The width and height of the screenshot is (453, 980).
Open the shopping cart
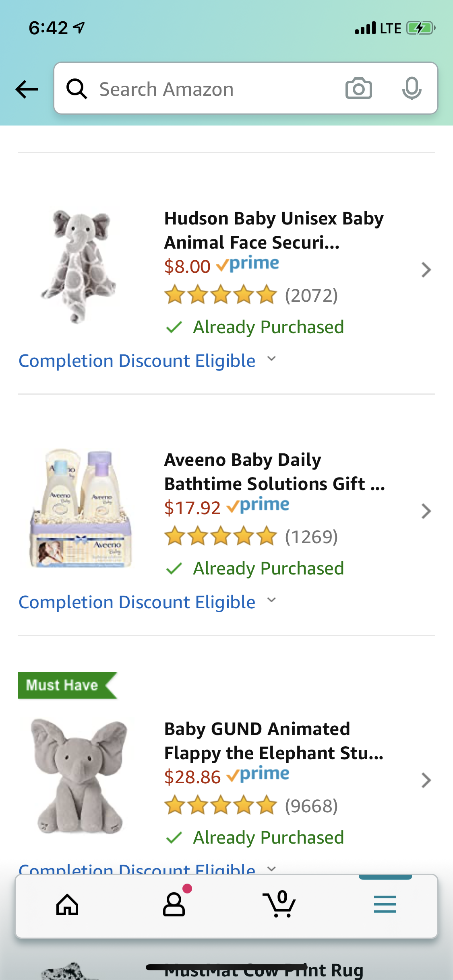tap(279, 905)
